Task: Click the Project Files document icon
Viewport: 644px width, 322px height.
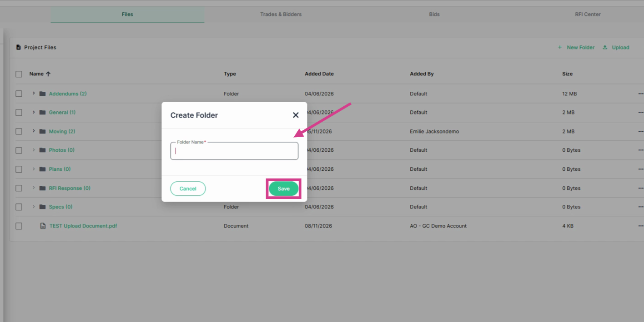Action: (19, 47)
